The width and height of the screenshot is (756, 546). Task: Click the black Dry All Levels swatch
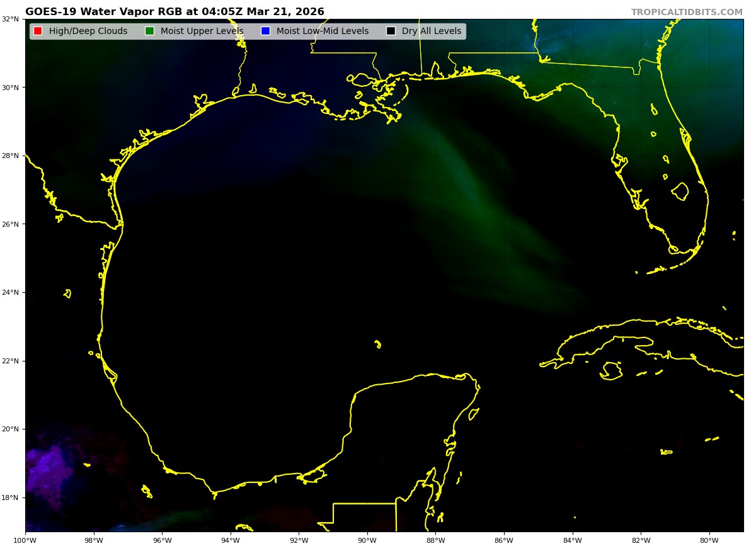(x=391, y=31)
